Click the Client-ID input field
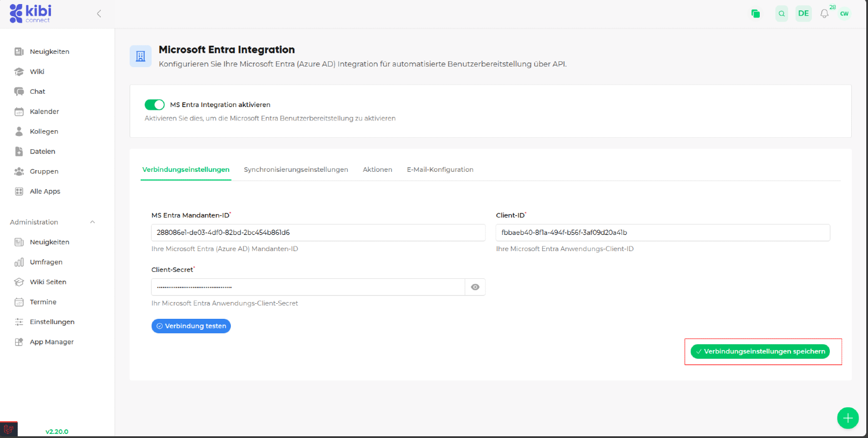Image resolution: width=868 pixels, height=438 pixels. (x=663, y=233)
